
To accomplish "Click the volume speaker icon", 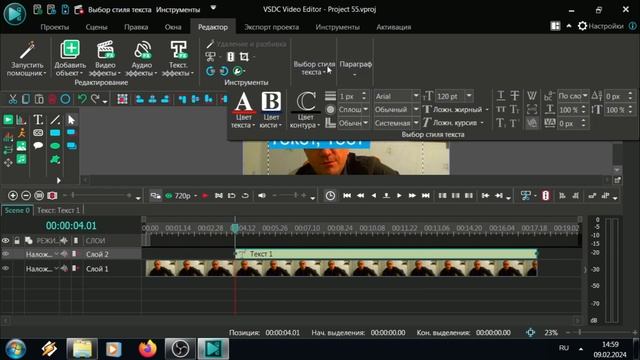I will tap(262, 196).
